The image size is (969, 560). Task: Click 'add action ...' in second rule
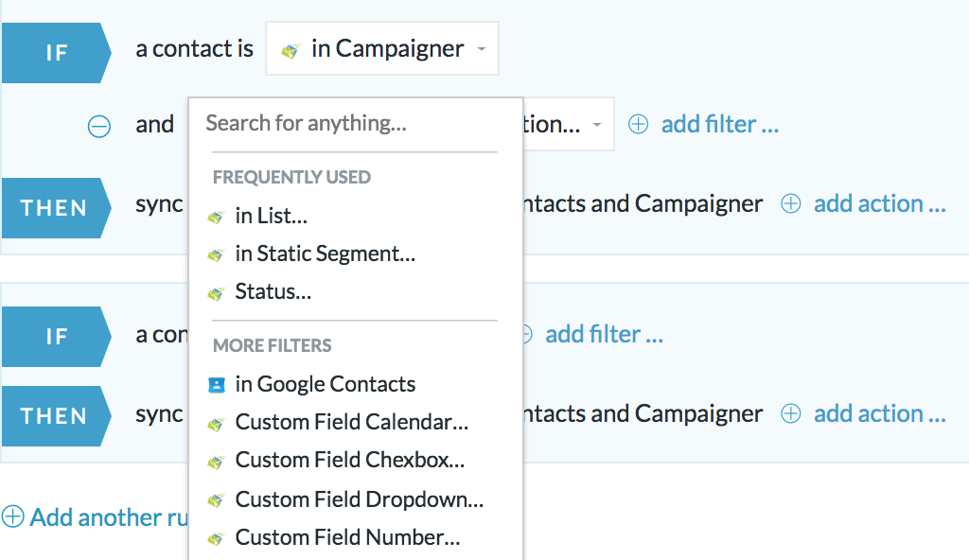(x=879, y=413)
